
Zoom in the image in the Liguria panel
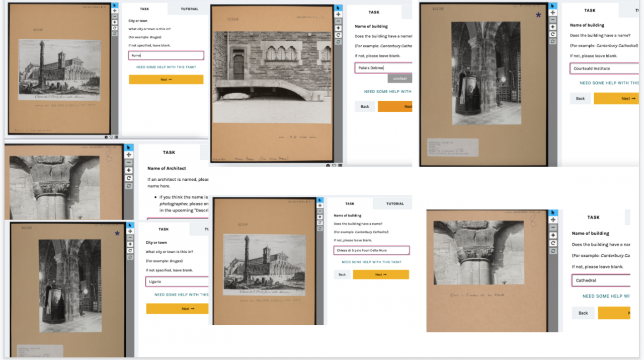pyautogui.click(x=130, y=244)
